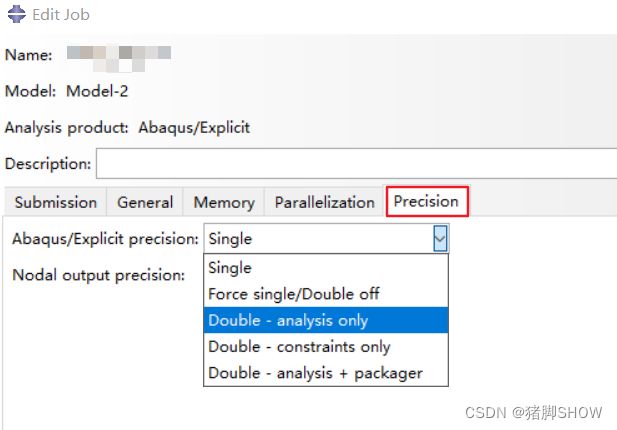Click the Model-2 model name text
The height and width of the screenshot is (430, 617).
pyautogui.click(x=97, y=91)
